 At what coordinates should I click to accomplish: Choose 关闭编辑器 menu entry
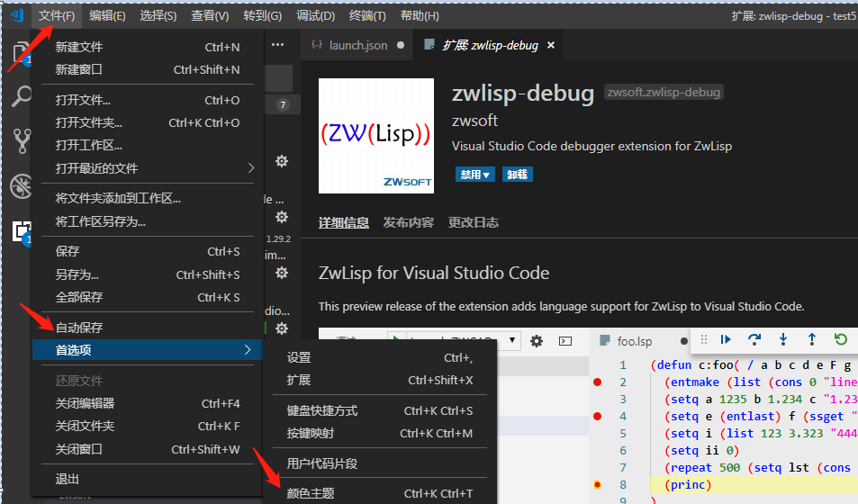[x=148, y=403]
